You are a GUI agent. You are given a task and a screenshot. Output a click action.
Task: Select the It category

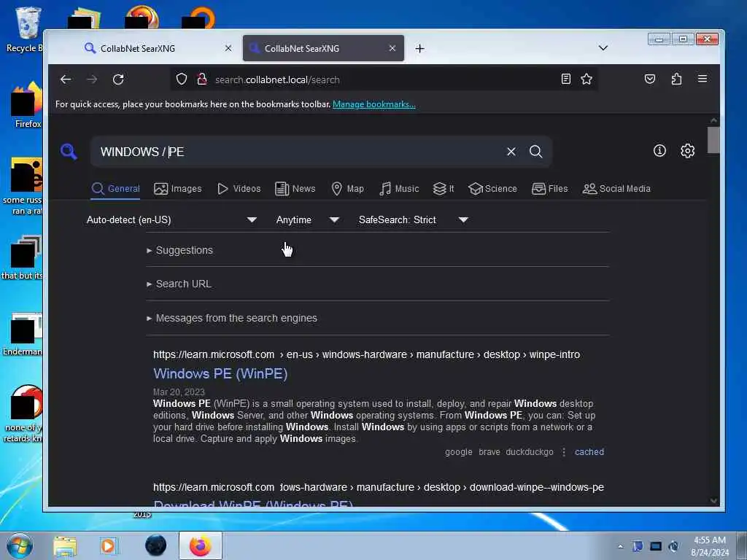(x=443, y=189)
